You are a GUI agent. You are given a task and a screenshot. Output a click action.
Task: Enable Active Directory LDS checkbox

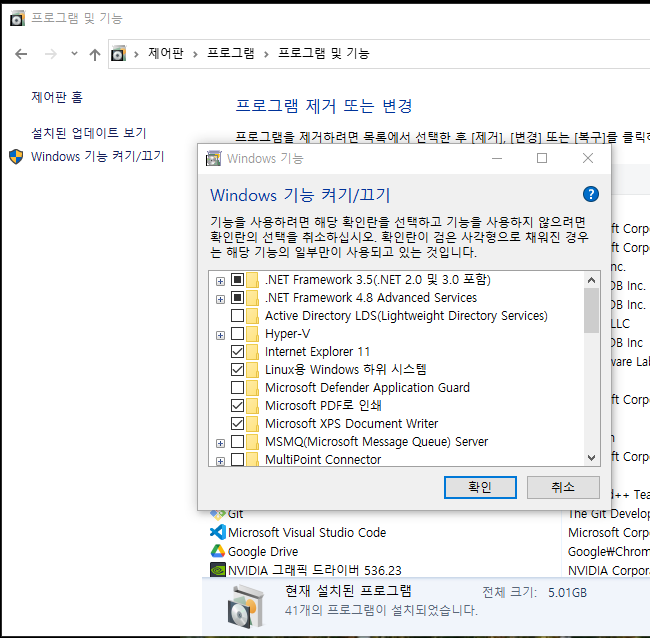(x=237, y=315)
